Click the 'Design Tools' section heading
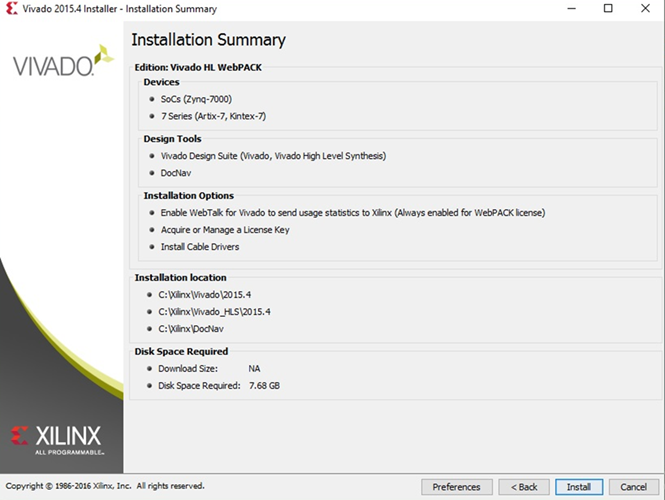This screenshot has width=665, height=500. tap(172, 139)
